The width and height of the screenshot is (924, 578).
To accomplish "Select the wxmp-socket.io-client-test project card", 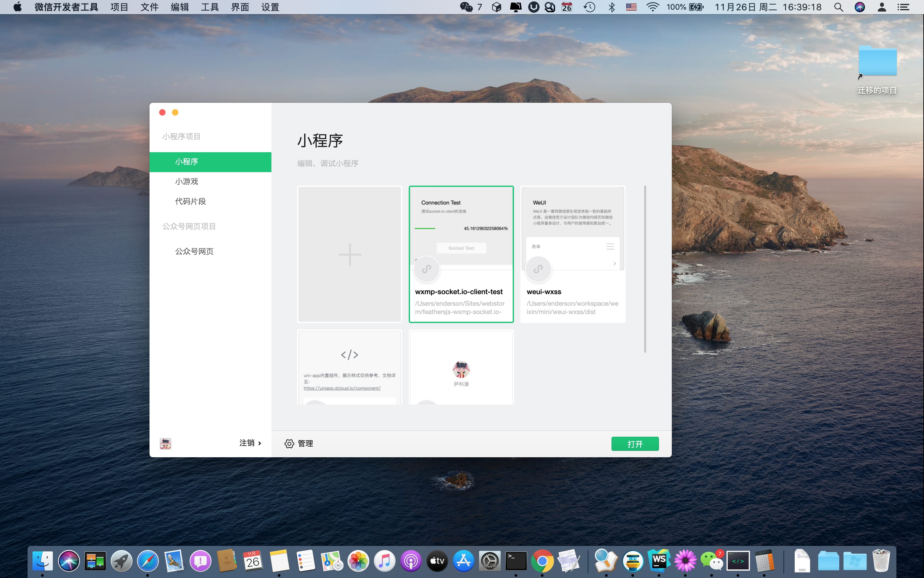I will (461, 255).
